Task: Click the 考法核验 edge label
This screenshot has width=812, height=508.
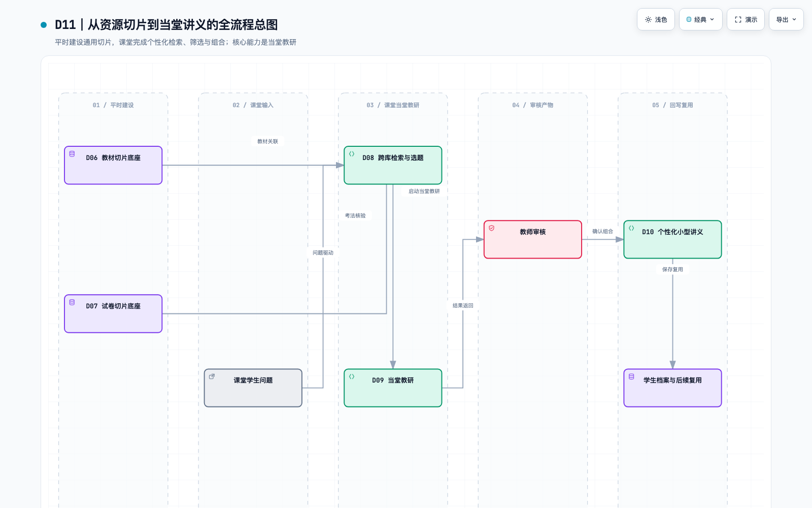Action: [x=355, y=215]
